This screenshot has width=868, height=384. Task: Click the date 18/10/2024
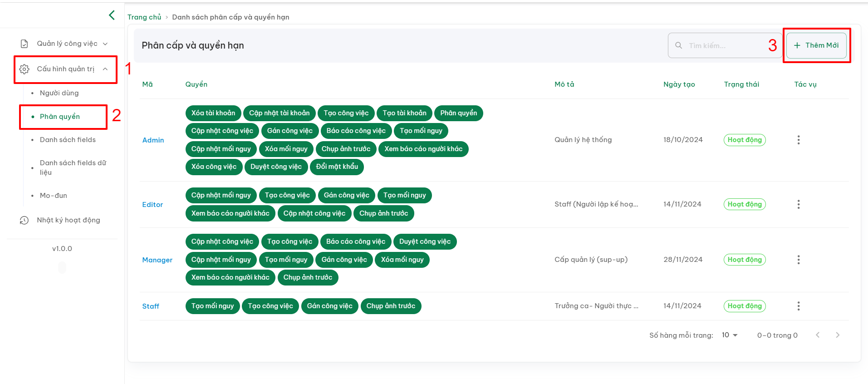(x=683, y=140)
